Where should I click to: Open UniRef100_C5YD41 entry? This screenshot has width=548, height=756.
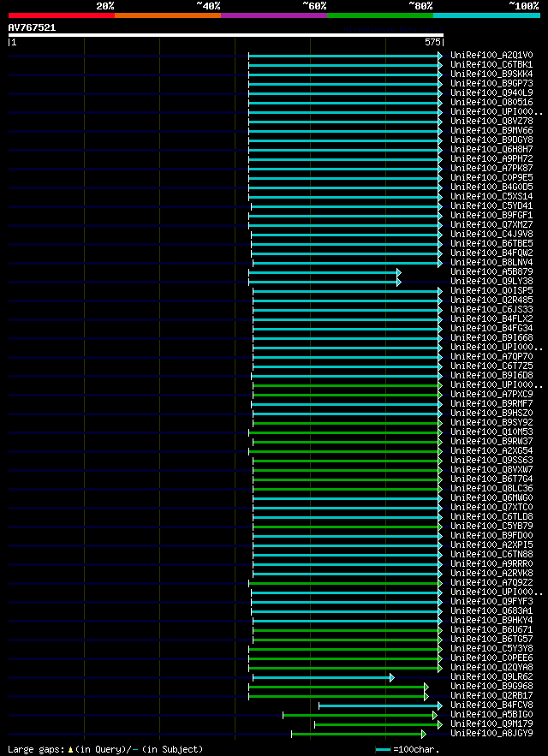pos(491,206)
